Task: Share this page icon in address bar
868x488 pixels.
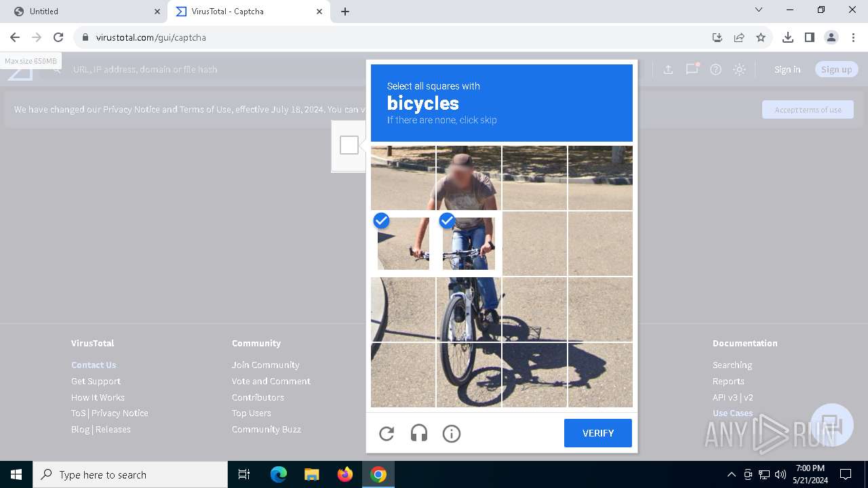Action: pos(739,37)
